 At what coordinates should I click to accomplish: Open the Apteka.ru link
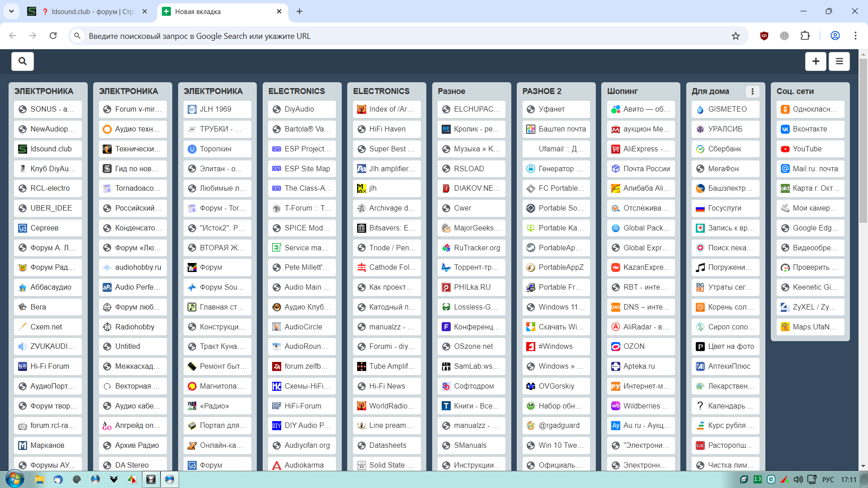point(641,366)
